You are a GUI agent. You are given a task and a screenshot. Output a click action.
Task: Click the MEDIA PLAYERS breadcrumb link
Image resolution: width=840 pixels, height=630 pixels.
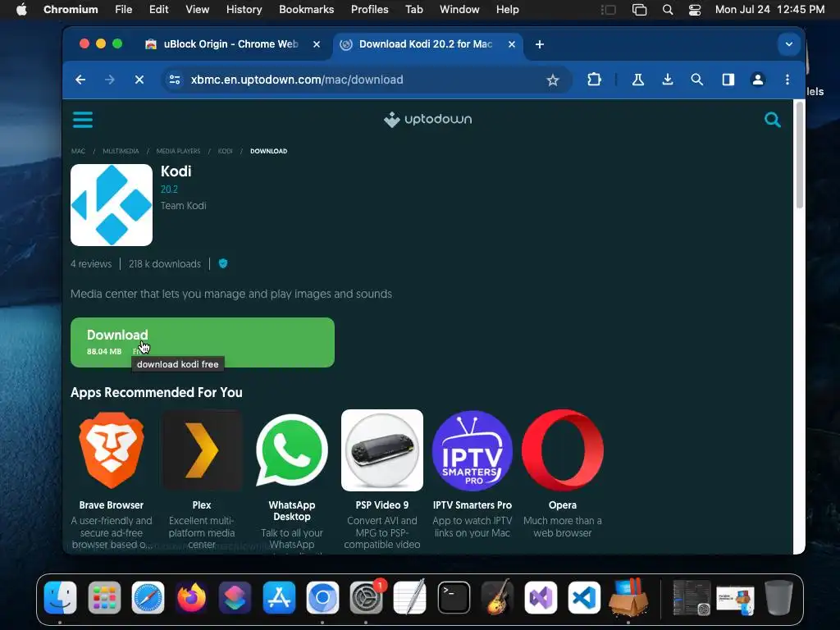tap(178, 151)
